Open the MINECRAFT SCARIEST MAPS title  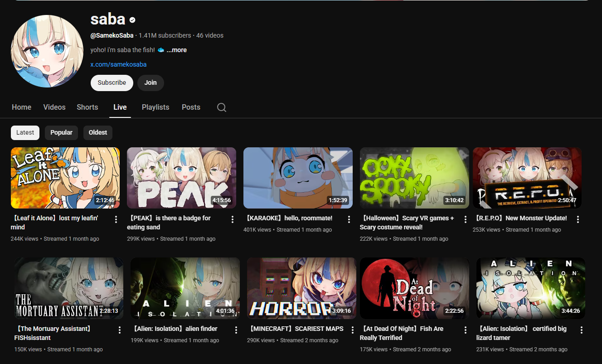point(296,329)
